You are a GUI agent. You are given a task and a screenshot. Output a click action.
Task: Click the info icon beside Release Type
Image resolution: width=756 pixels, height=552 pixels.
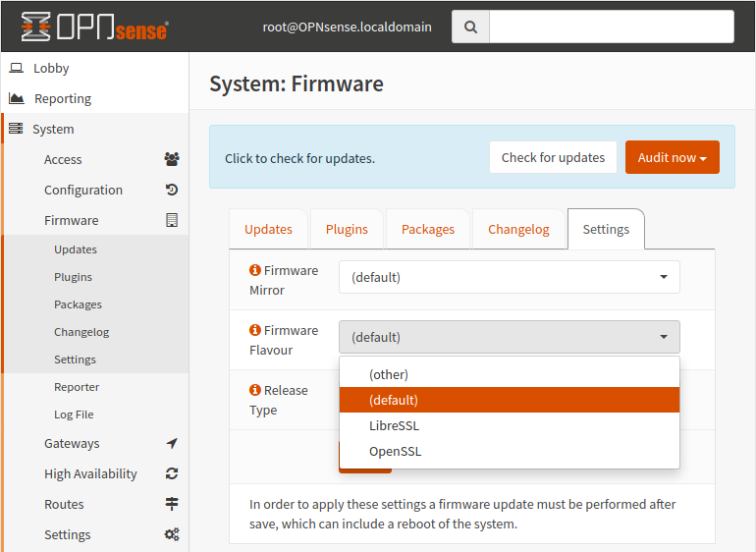pyautogui.click(x=255, y=390)
